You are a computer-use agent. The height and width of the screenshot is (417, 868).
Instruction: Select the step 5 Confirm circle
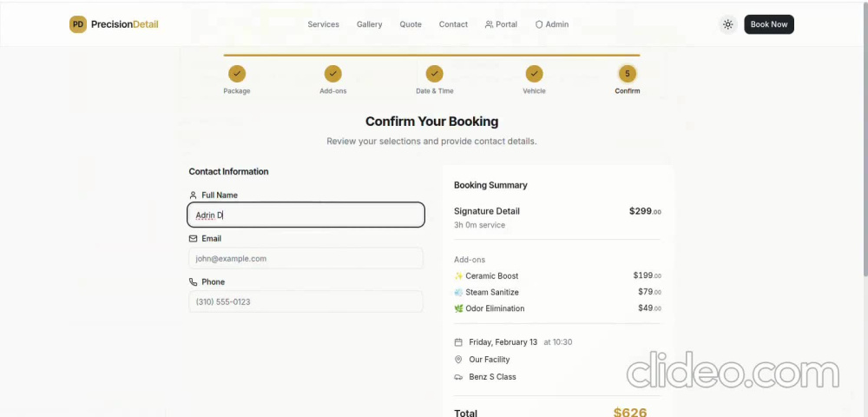(628, 73)
